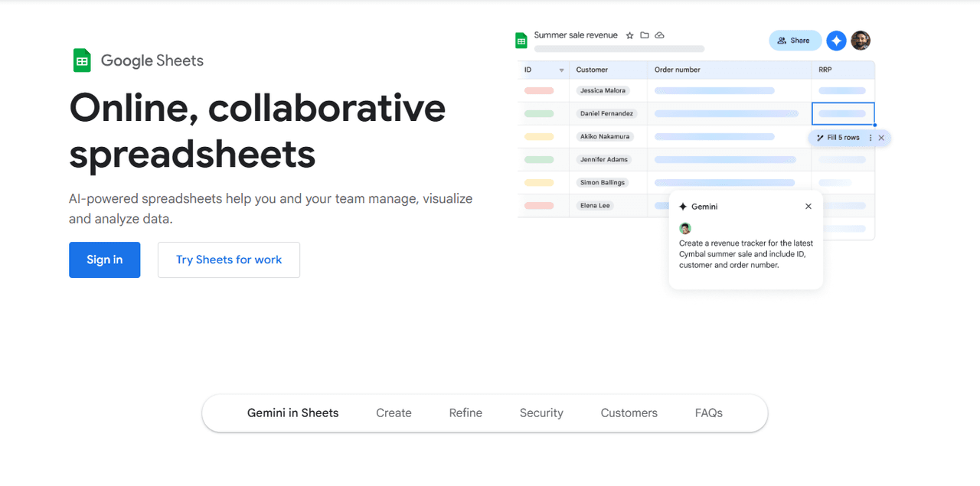Screen dimensions: 980x486
Task: Open Gemini with the blue sparkle icon
Action: 835,41
